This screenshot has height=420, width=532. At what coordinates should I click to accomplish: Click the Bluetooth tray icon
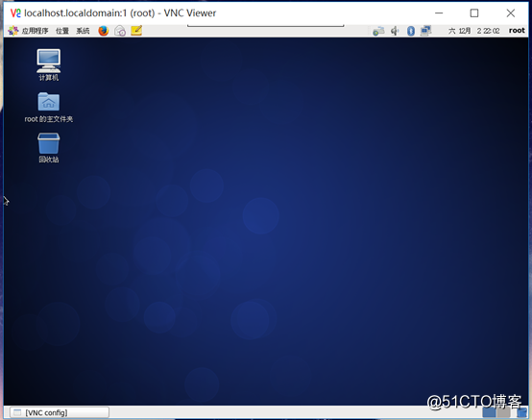(411, 31)
